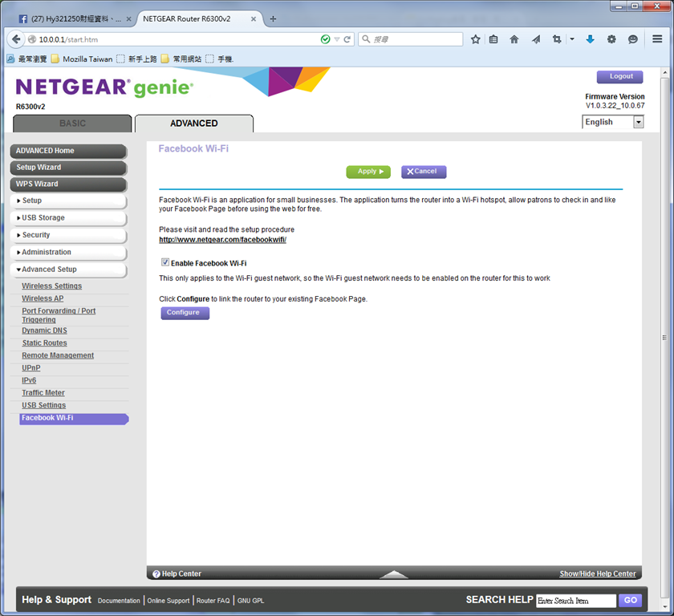Click the browser search box
The height and width of the screenshot is (616, 674).
411,39
